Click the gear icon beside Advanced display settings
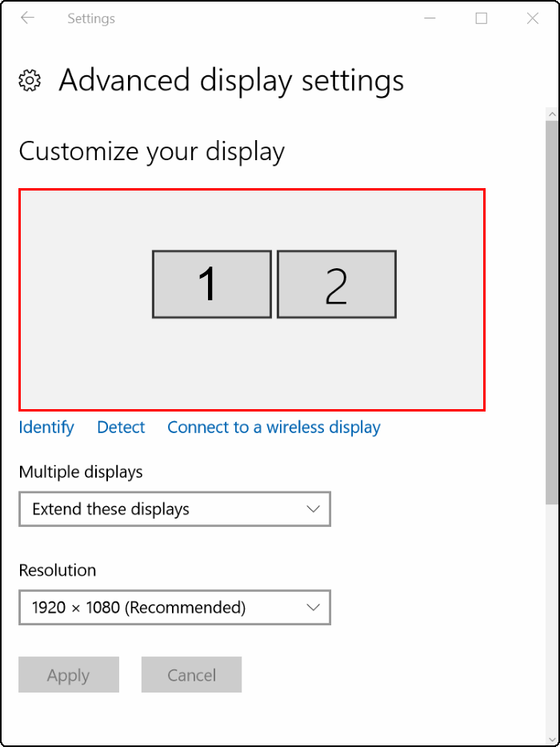This screenshot has width=560, height=747. click(30, 80)
